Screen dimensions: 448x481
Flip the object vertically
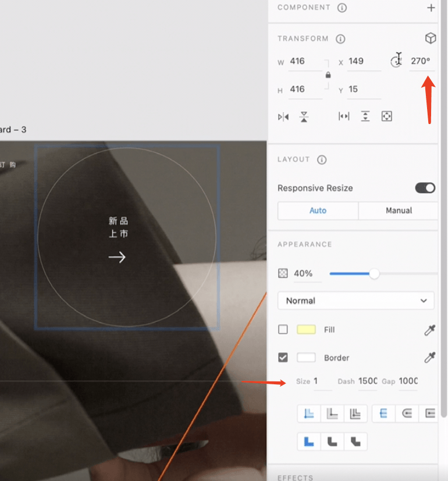point(304,116)
